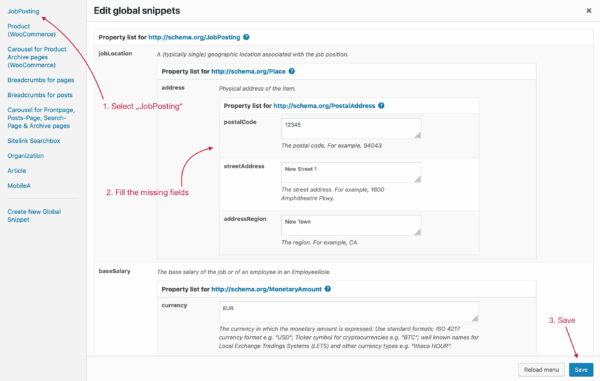Click the Reload menu button

click(541, 370)
